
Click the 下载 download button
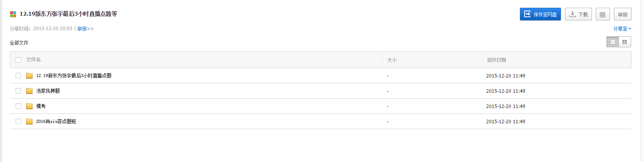578,14
